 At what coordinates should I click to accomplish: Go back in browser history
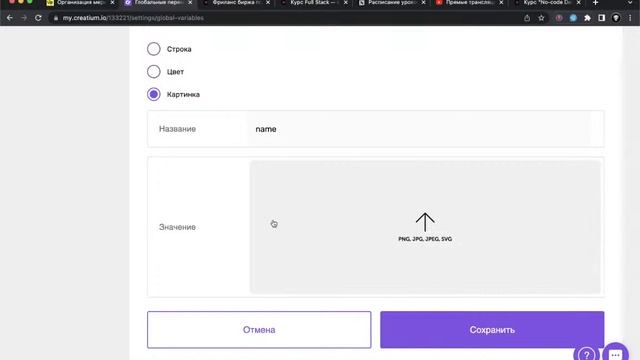[x=10, y=18]
